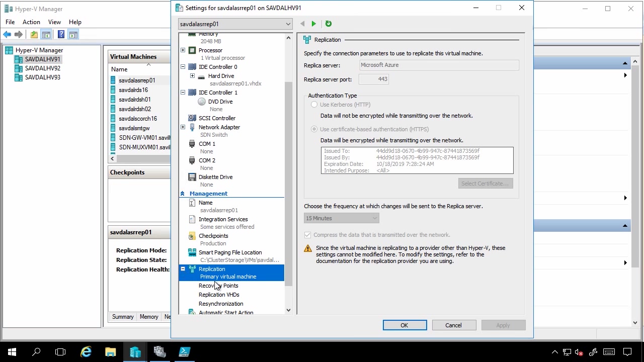Select the Network Adapter icon
Viewport: 644px width, 362px height.
(x=192, y=127)
